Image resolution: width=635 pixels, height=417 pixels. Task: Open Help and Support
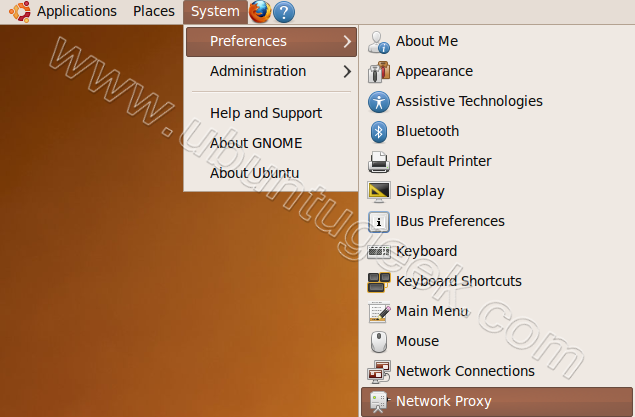[266, 113]
